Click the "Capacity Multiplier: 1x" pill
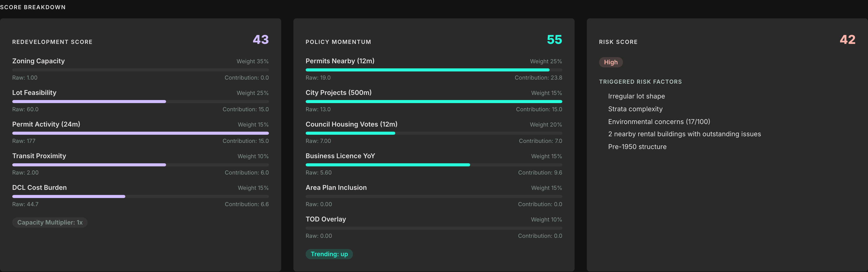 49,222
